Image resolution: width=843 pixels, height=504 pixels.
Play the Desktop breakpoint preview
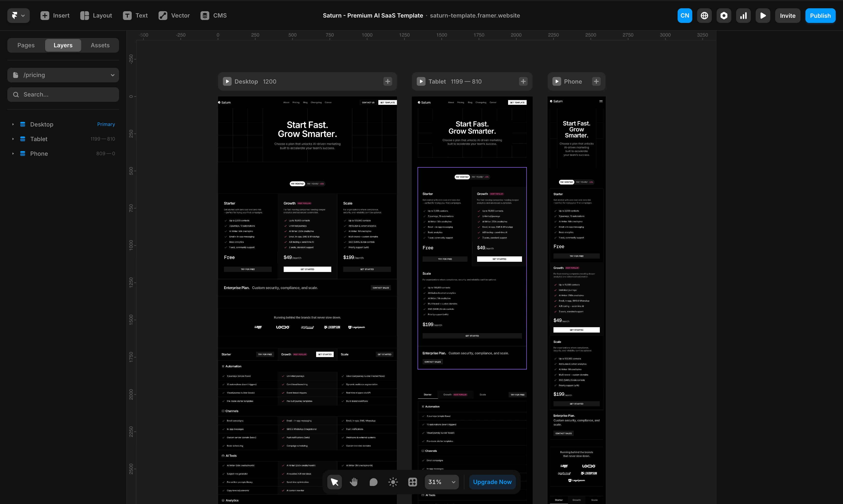[227, 81]
